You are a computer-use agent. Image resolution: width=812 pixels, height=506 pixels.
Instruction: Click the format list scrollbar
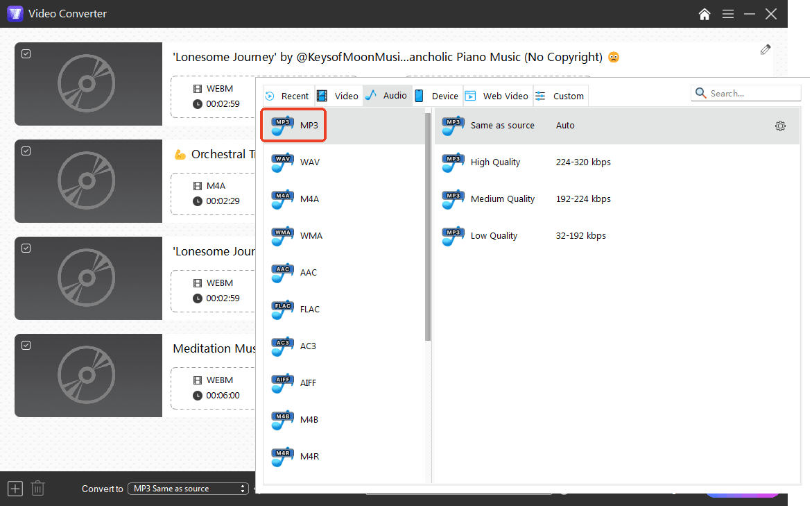click(428, 227)
